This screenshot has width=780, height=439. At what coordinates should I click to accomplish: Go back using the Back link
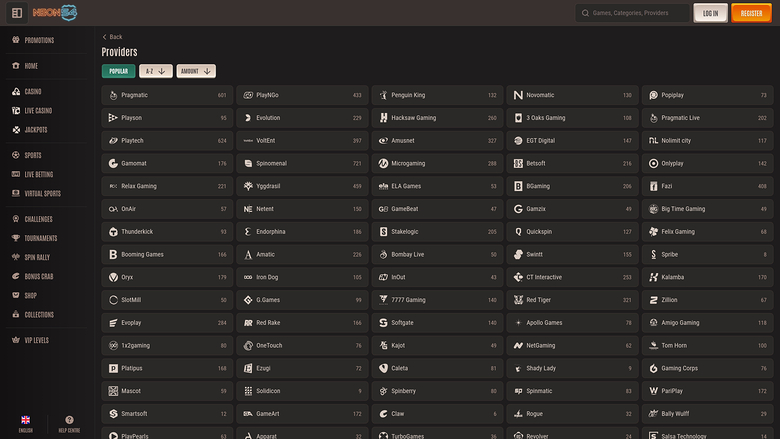pos(112,37)
